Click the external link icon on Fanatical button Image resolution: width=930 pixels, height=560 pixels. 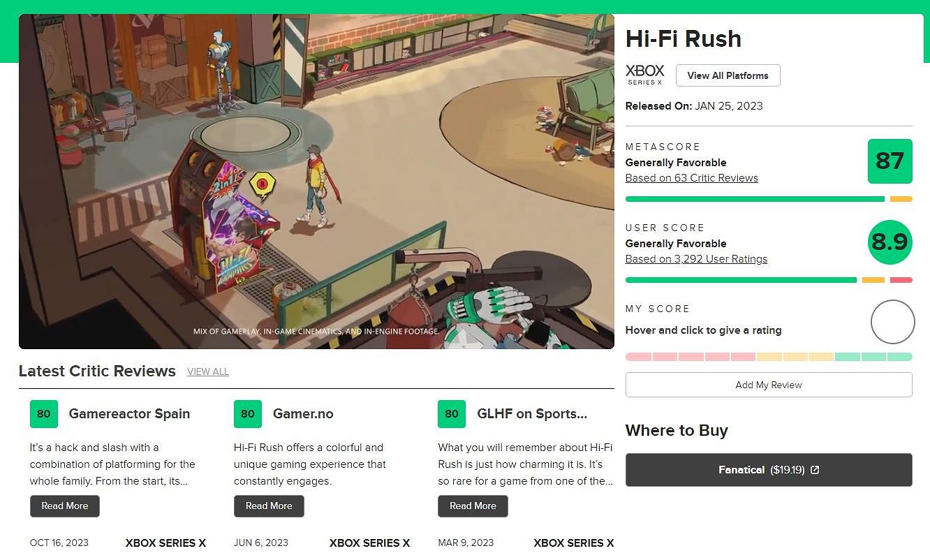click(814, 470)
